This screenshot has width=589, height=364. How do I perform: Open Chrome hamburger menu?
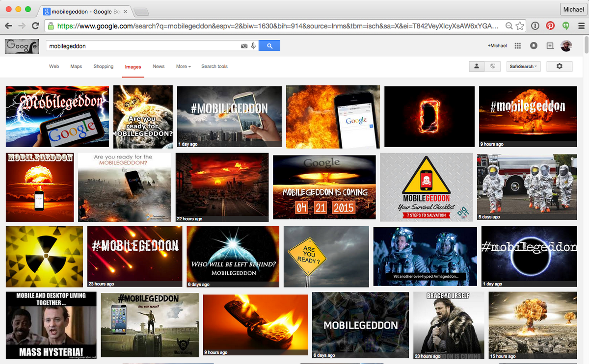click(581, 26)
